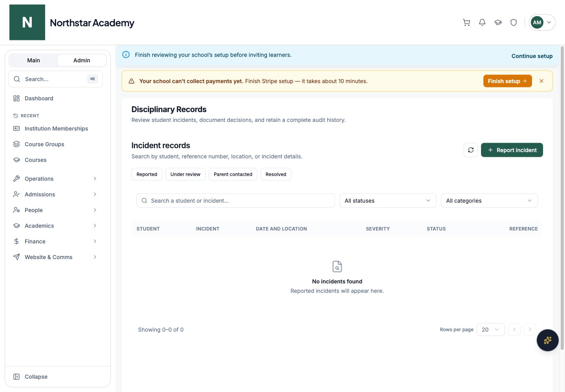Viewport: 565px width, 392px height.
Task: Click the graduation cap icon in header
Action: [498, 22]
